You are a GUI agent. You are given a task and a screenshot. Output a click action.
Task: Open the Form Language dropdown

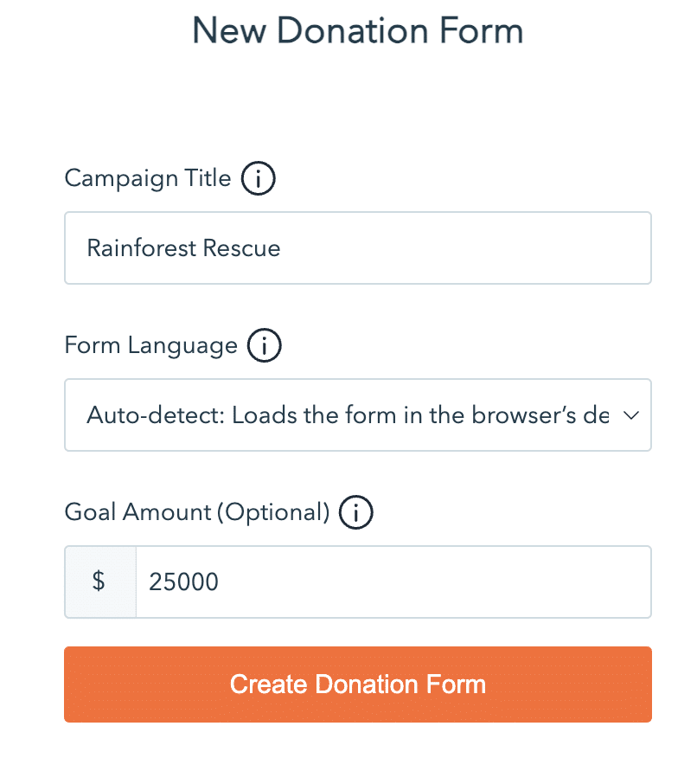[357, 415]
